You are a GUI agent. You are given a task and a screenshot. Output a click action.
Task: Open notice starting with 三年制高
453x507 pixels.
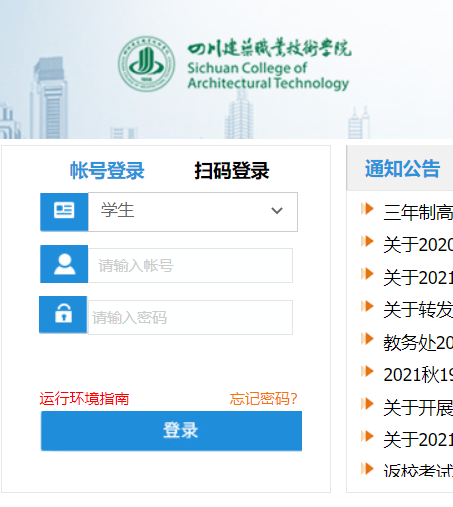click(418, 212)
